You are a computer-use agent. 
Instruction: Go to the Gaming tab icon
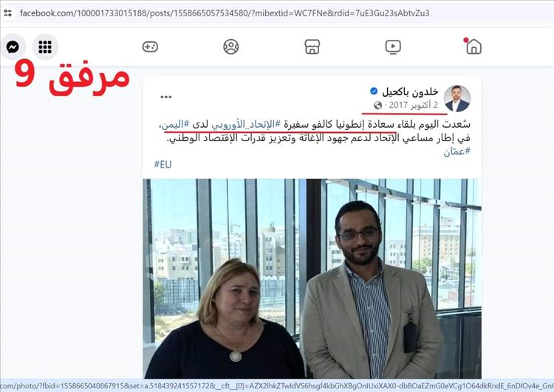click(x=150, y=47)
